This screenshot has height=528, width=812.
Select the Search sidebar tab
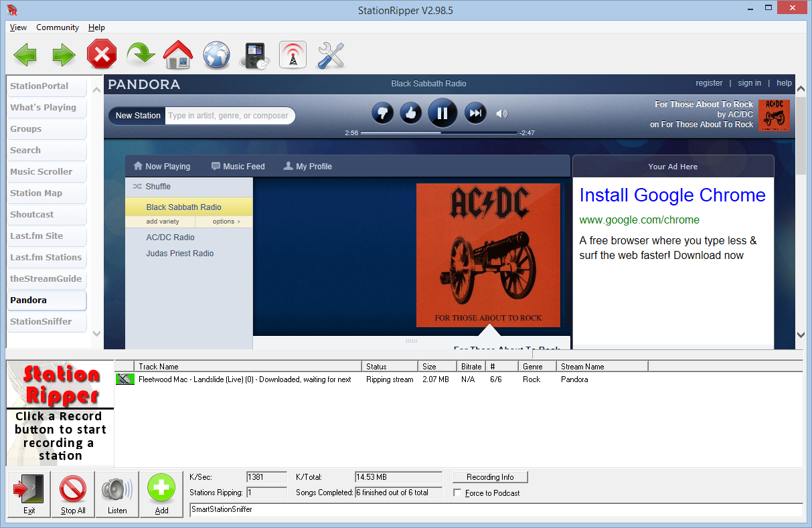[x=47, y=151]
